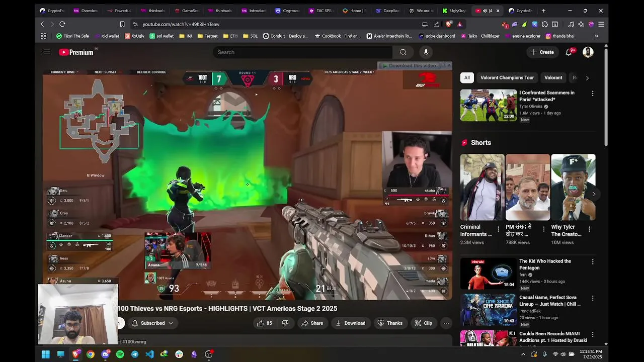Switch to the GameScore browser tab
Viewport: 644px width, 362px height.
[186, 11]
